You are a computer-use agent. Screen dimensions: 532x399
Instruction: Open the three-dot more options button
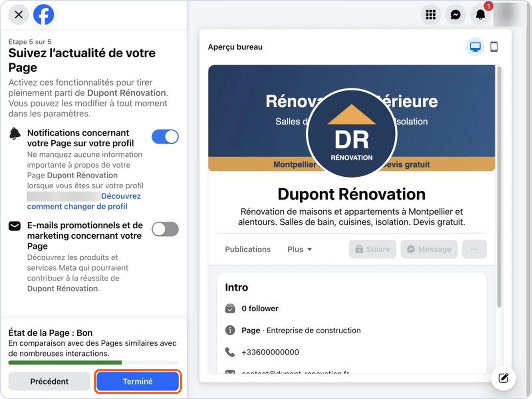[474, 249]
